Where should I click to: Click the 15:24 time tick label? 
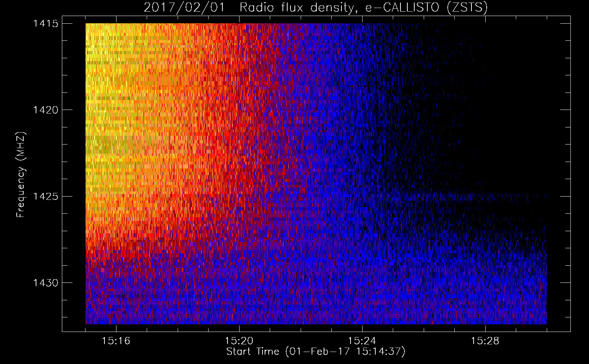[362, 341]
